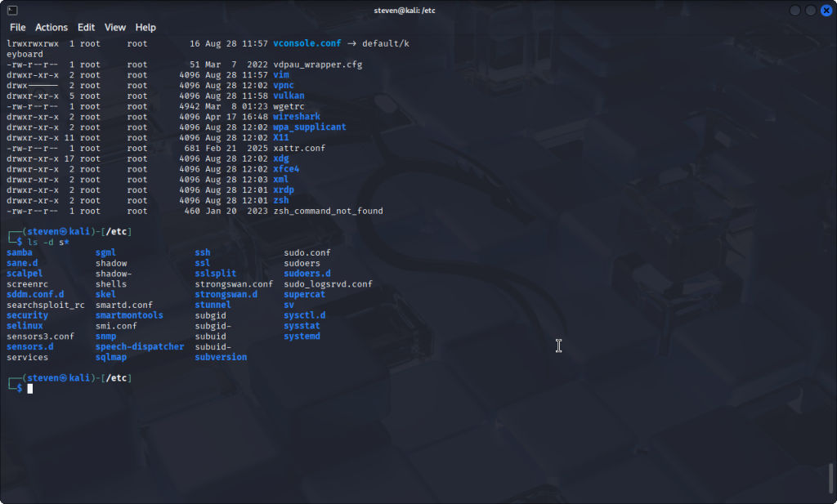
Task: Open the Help menu
Action: [145, 27]
